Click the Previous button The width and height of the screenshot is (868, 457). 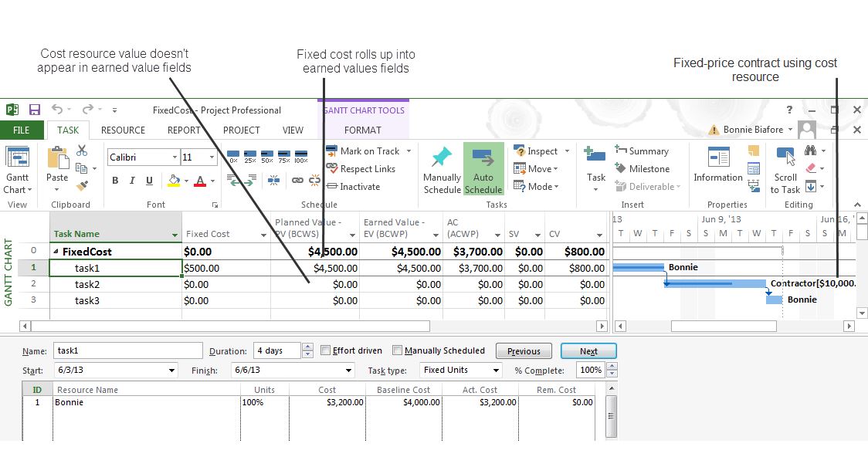coord(524,350)
